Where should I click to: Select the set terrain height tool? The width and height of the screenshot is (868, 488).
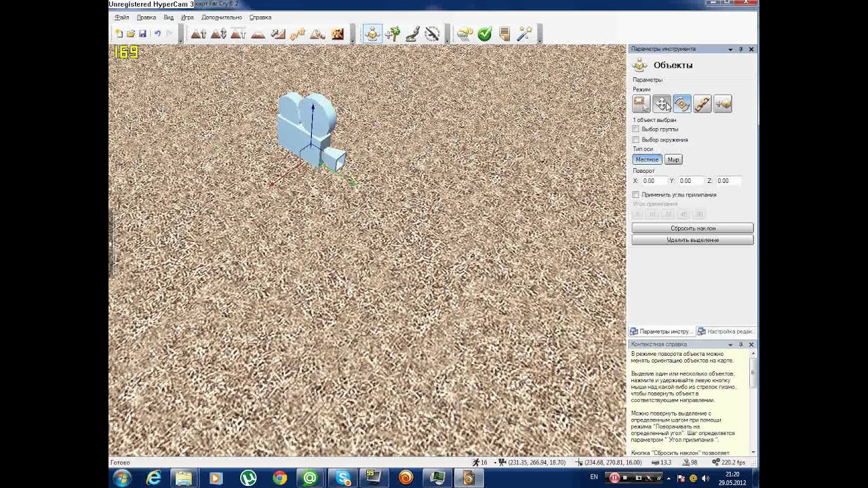(x=238, y=34)
